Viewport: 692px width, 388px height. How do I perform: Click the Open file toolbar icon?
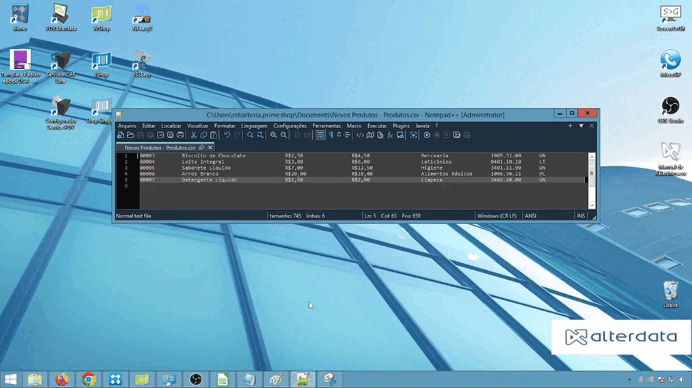(130, 135)
